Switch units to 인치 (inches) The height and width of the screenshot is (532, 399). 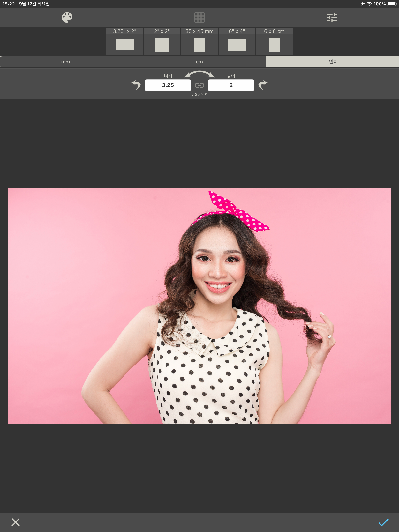[333, 62]
